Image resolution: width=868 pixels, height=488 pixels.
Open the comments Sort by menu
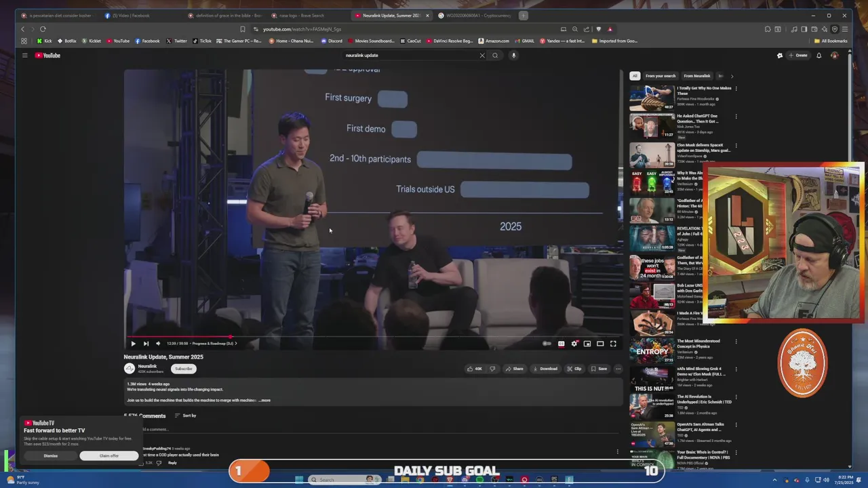185,415
